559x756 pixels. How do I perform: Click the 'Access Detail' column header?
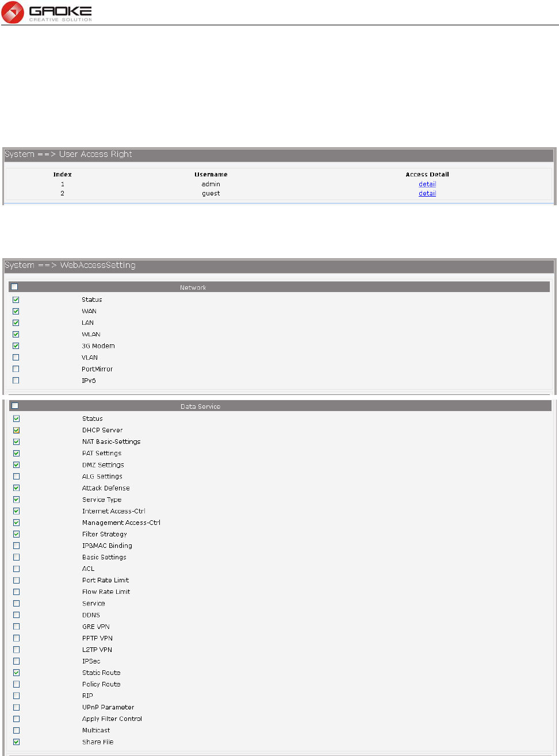click(x=427, y=174)
